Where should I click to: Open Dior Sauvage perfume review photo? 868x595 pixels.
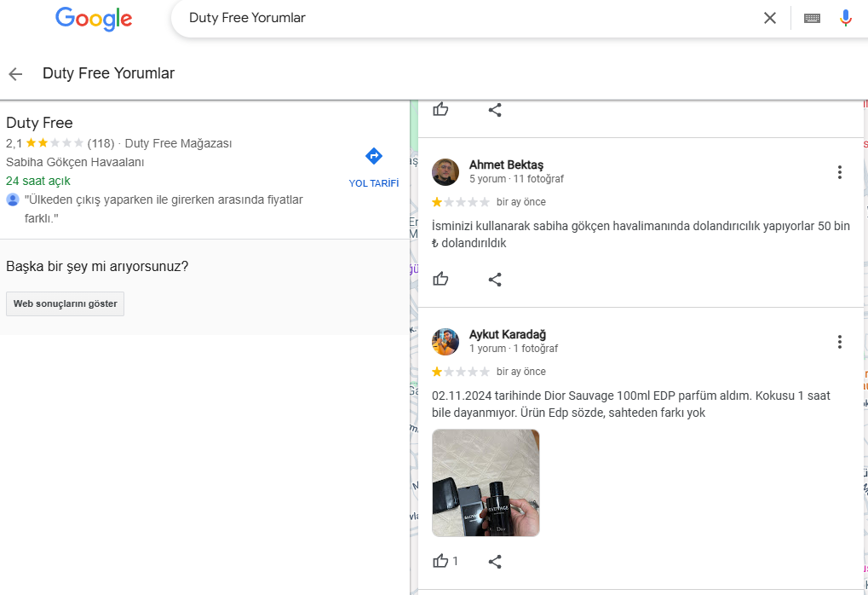(486, 482)
